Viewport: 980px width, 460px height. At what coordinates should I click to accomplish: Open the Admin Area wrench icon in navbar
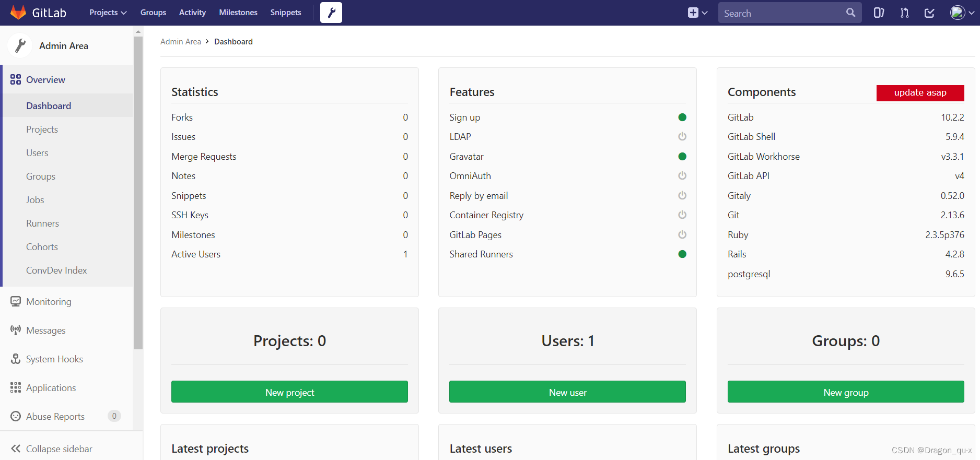pos(331,13)
